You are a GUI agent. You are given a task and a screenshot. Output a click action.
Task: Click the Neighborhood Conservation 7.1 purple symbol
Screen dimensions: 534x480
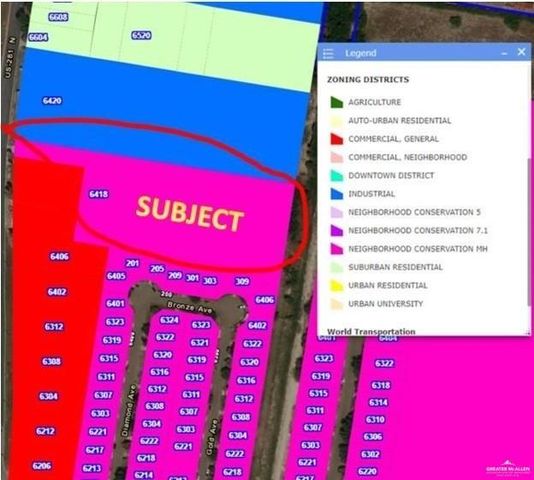[x=336, y=231]
